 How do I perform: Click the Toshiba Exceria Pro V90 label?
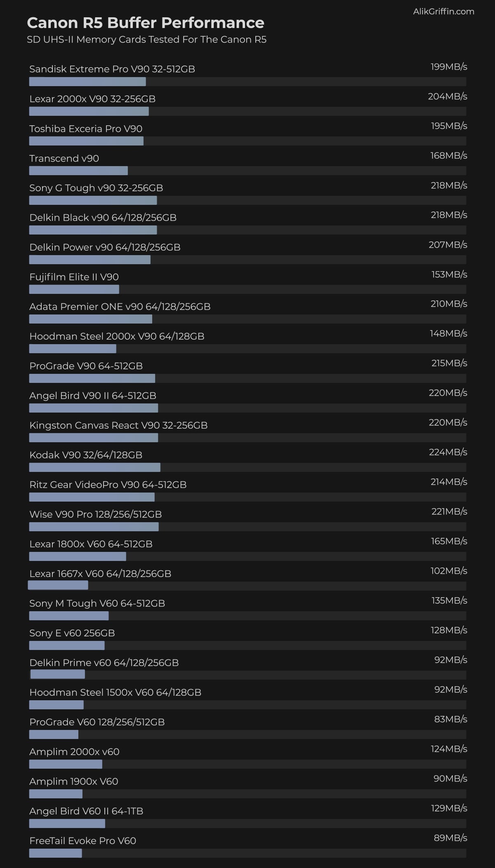click(86, 129)
